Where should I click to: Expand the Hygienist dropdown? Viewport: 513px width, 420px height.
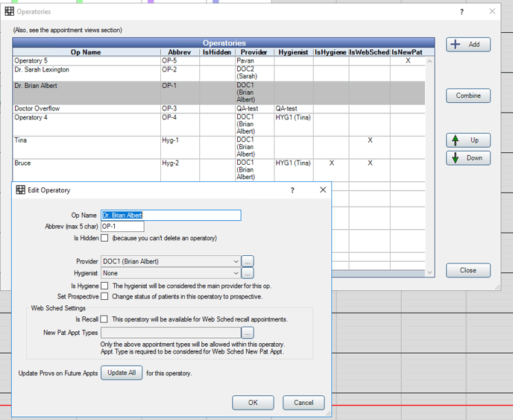236,274
